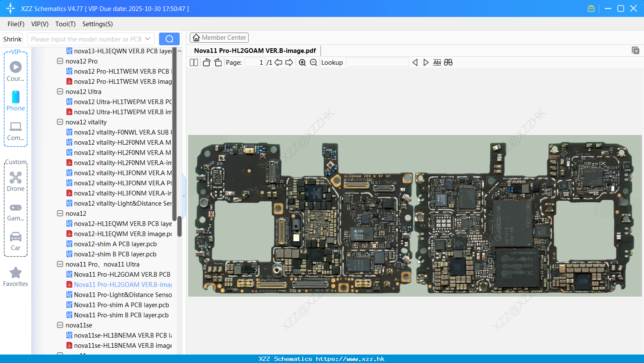The width and height of the screenshot is (644, 363).
Task: Open nova12 Pro-HL1TWEM VER.B PCB file
Action: click(x=119, y=71)
